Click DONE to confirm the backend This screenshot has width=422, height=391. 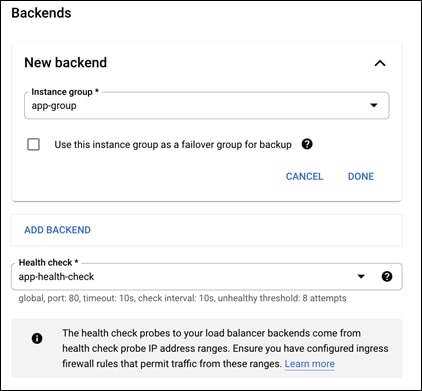pos(361,176)
